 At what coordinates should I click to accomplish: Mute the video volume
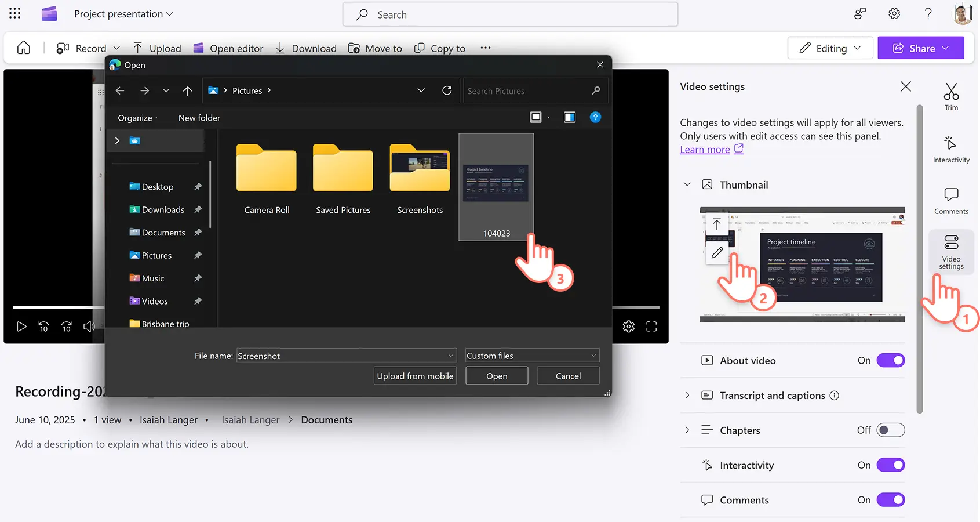[89, 327]
